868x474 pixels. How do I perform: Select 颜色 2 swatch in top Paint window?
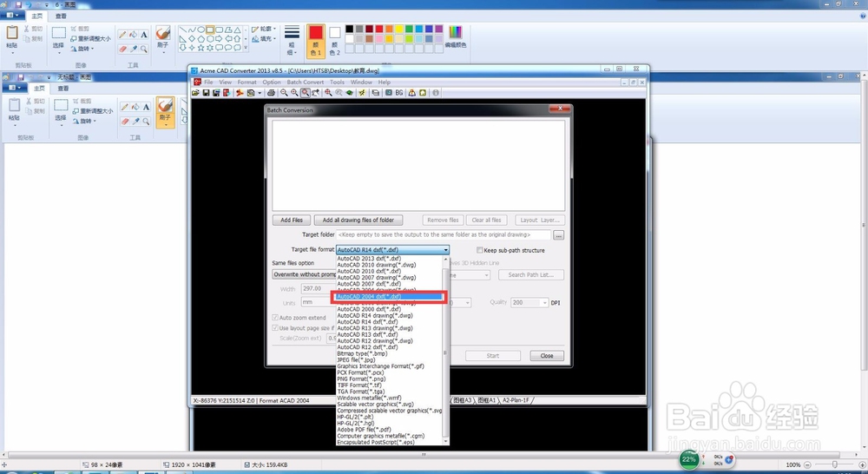(334, 41)
